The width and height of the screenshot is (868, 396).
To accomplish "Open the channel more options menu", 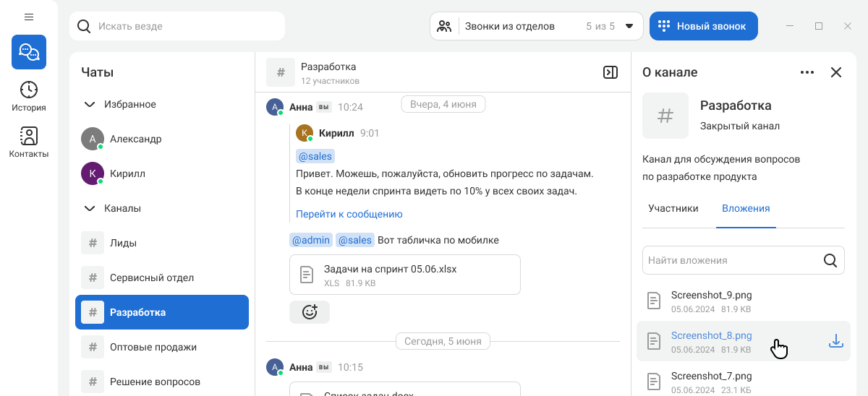I will pyautogui.click(x=807, y=72).
